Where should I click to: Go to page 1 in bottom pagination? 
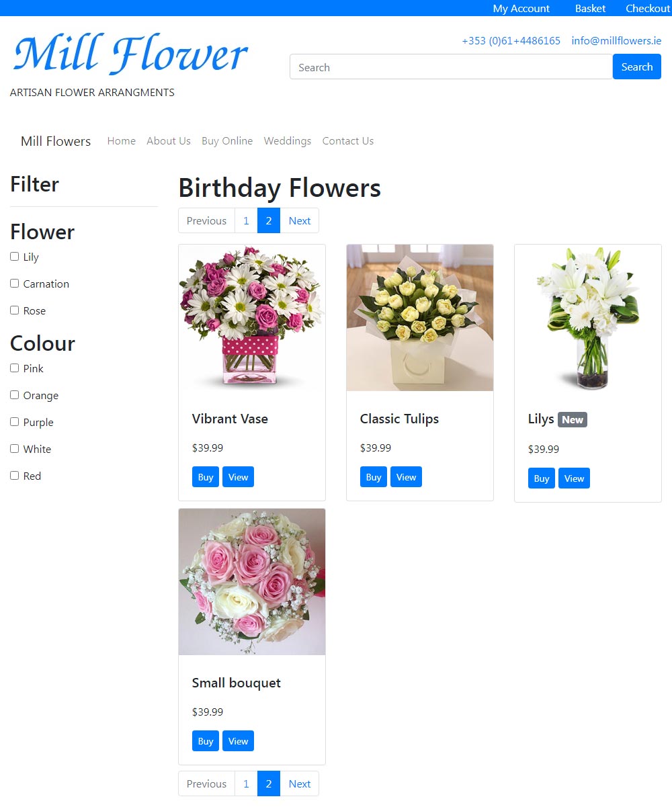pyautogui.click(x=246, y=783)
